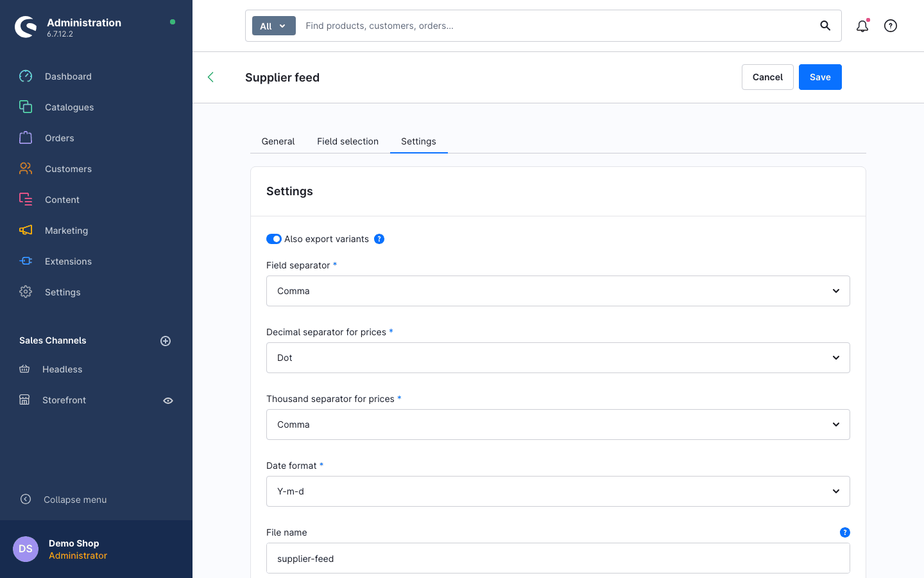
Task: Open the notifications bell
Action: click(862, 26)
